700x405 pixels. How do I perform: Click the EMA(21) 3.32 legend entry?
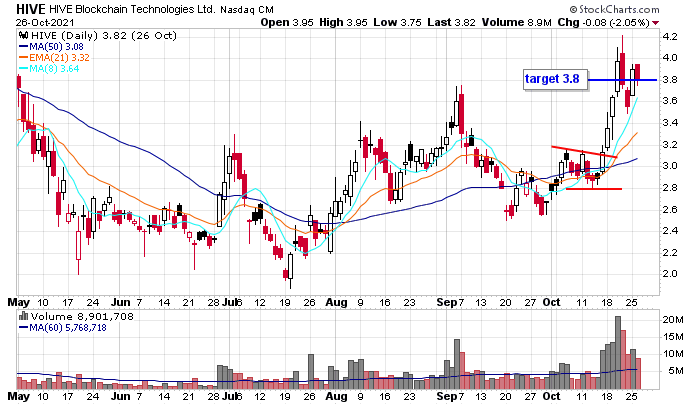54,58
